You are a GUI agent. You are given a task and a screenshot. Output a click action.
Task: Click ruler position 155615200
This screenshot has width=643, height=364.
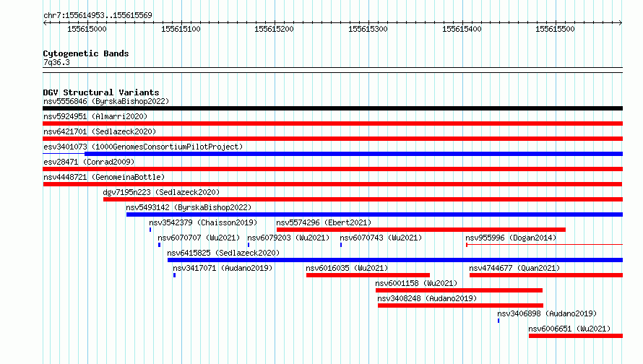[274, 29]
